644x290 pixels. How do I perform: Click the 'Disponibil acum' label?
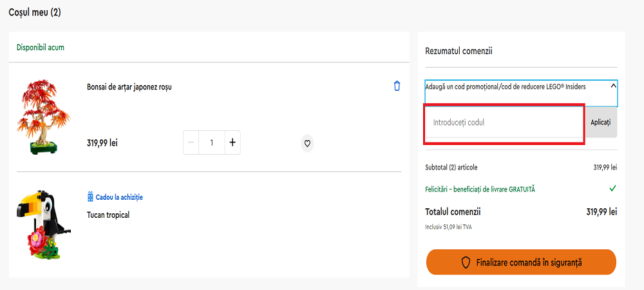(41, 47)
